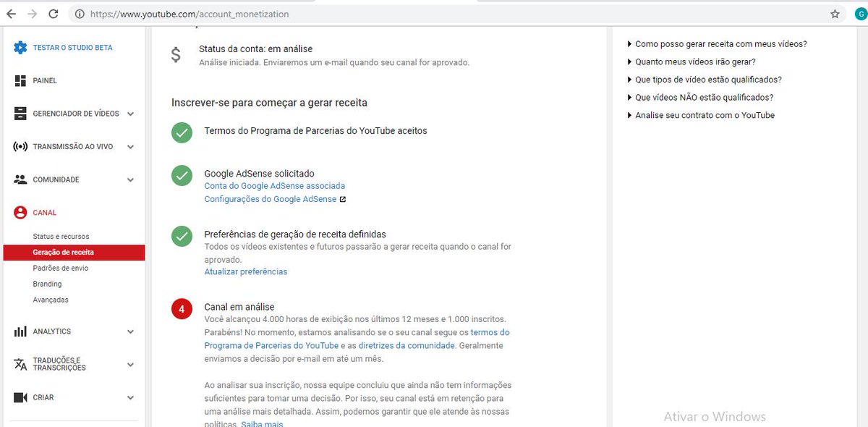Click the 'Google AdSense solicitado' heading
Viewport: 868px width, 427px height.
260,174
